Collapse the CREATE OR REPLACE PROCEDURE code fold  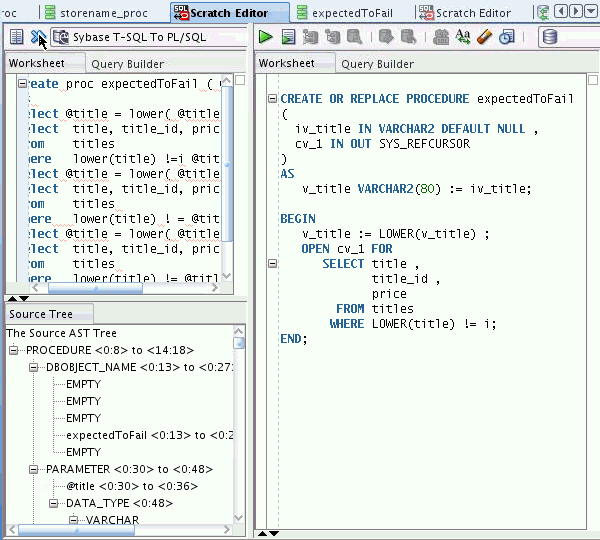tap(272, 99)
